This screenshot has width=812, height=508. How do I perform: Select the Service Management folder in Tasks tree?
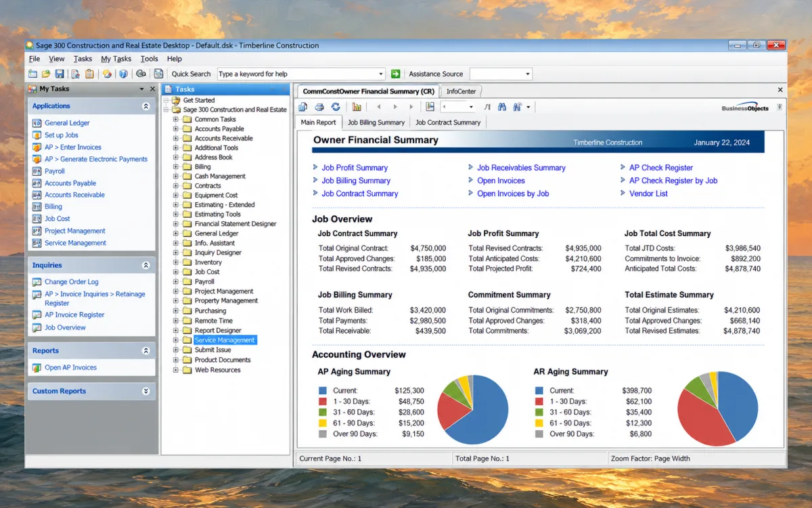(225, 340)
